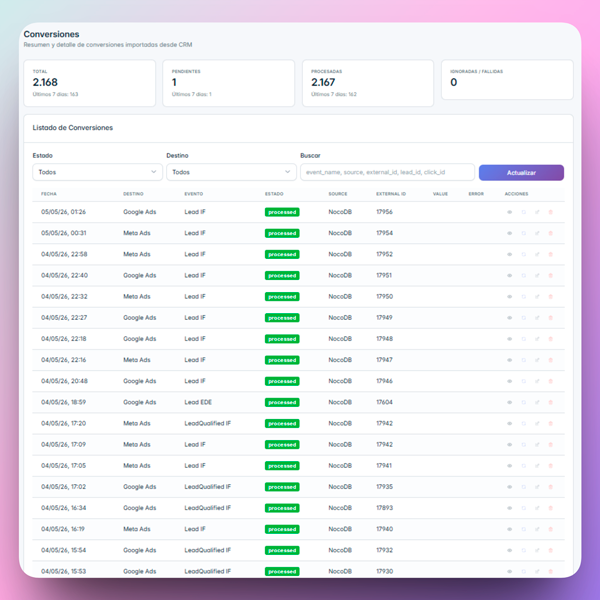Select the Procesadas card 2.167
The width and height of the screenshot is (600, 600).
368,83
